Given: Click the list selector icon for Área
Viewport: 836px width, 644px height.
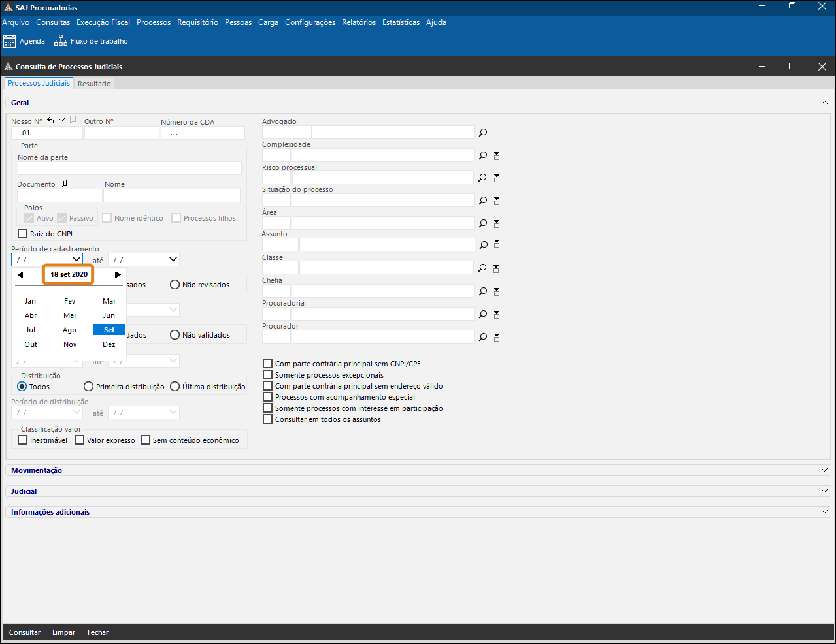Looking at the screenshot, I should pyautogui.click(x=497, y=223).
